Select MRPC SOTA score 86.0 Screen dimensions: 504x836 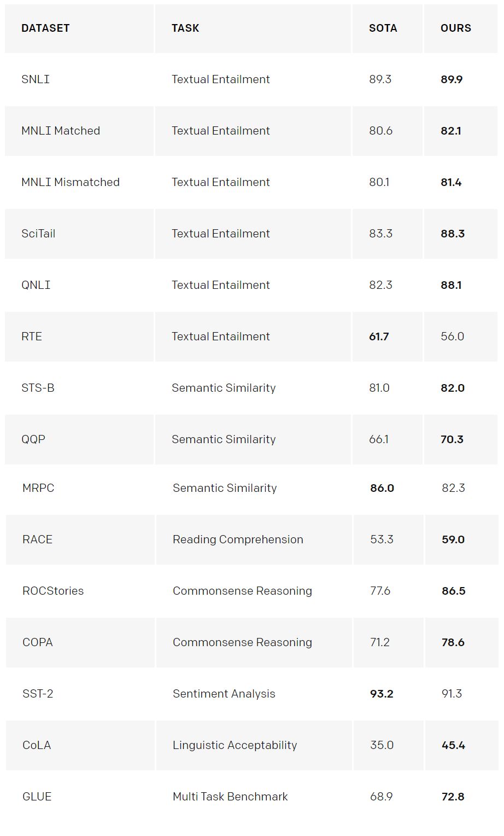click(382, 488)
